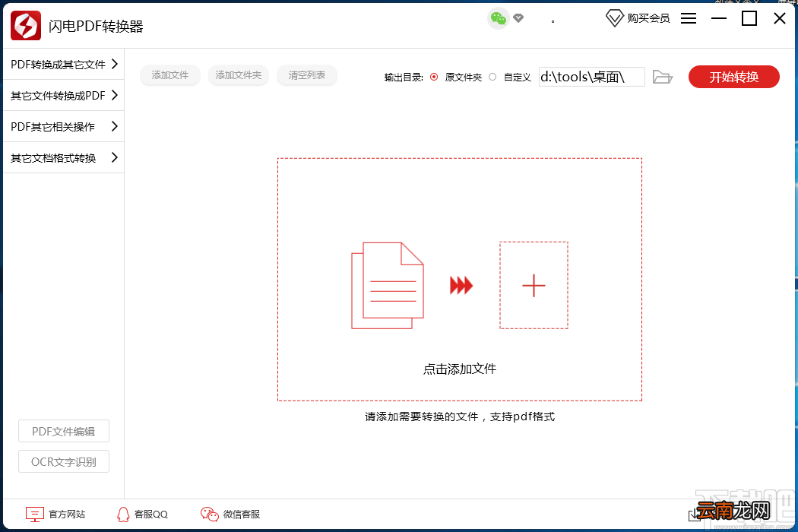Screen dimensions: 798x532
Task: Click the 微信客服 chat bubble icon
Action: point(209,515)
